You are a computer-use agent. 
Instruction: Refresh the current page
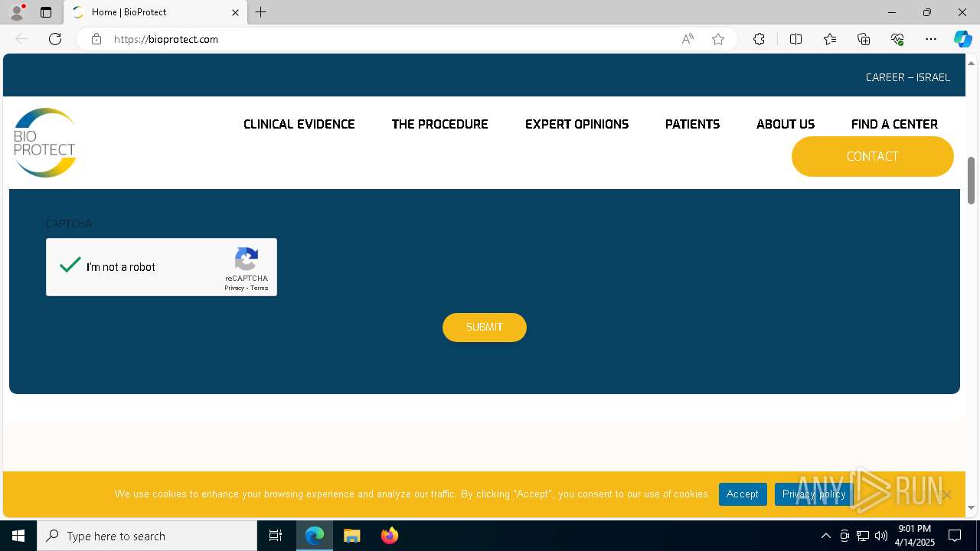coord(55,39)
